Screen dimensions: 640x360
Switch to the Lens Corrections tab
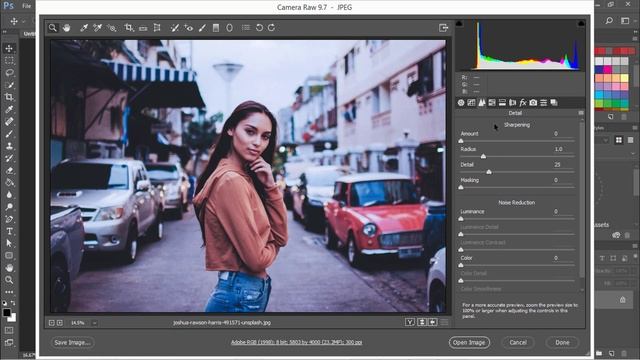pos(512,103)
